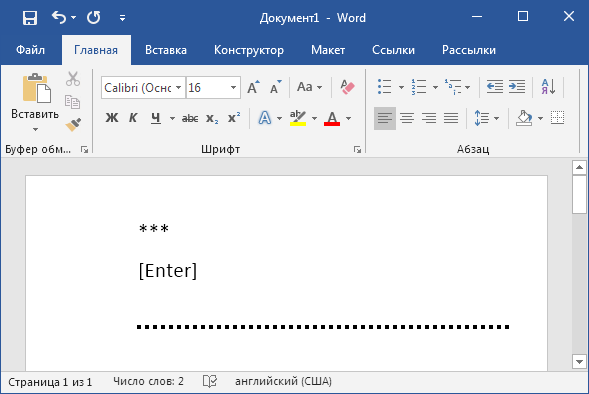
Task: Toggle subscript x₂ button
Action: pyautogui.click(x=212, y=118)
